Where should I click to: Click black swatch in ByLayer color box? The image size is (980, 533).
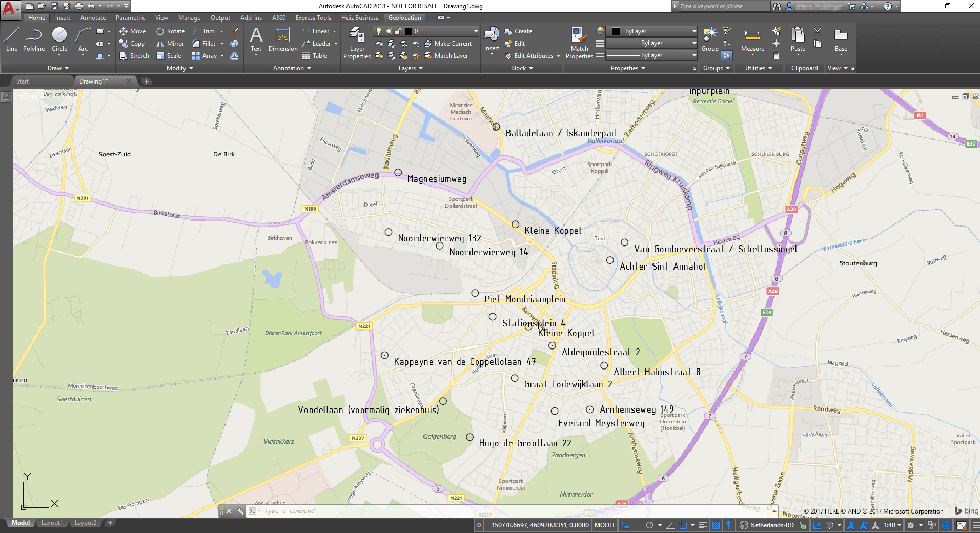[616, 31]
